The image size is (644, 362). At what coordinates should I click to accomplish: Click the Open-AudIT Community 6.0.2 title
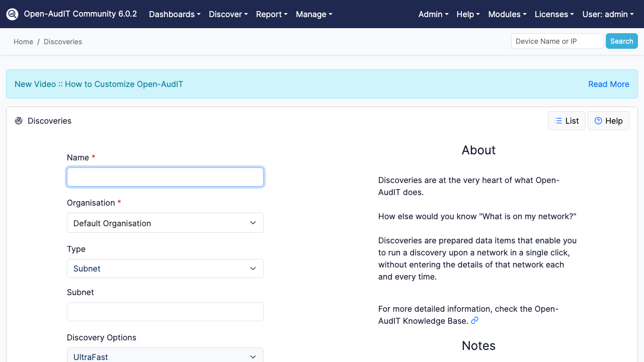(80, 14)
